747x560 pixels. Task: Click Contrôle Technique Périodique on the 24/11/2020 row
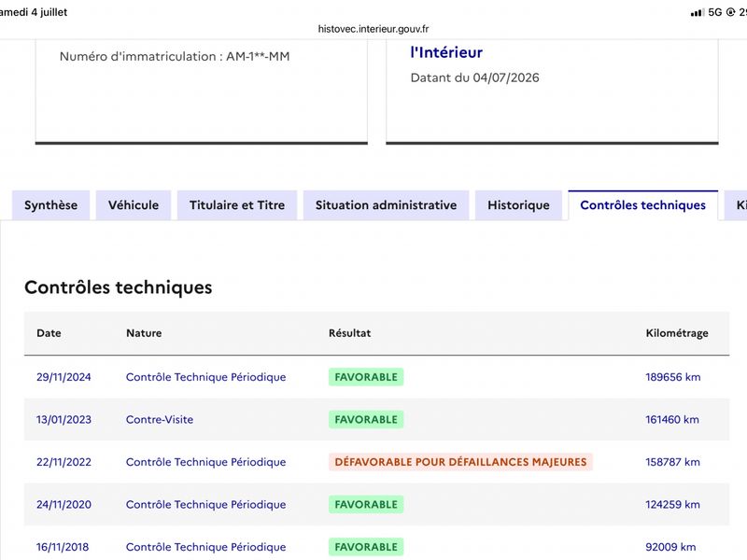[205, 504]
